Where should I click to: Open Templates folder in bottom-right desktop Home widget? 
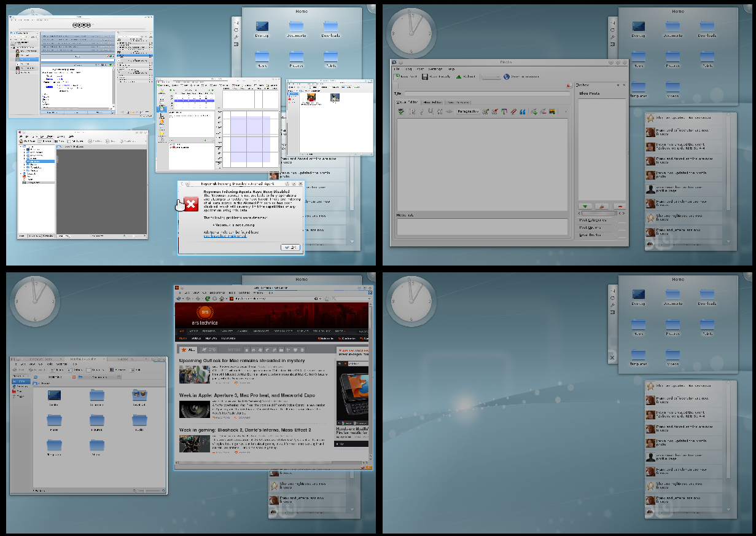pyautogui.click(x=638, y=356)
